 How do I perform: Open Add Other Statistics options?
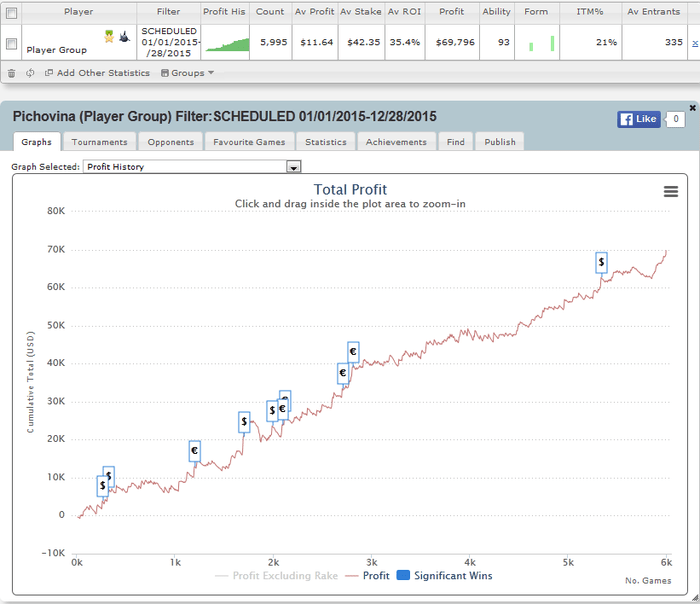98,73
